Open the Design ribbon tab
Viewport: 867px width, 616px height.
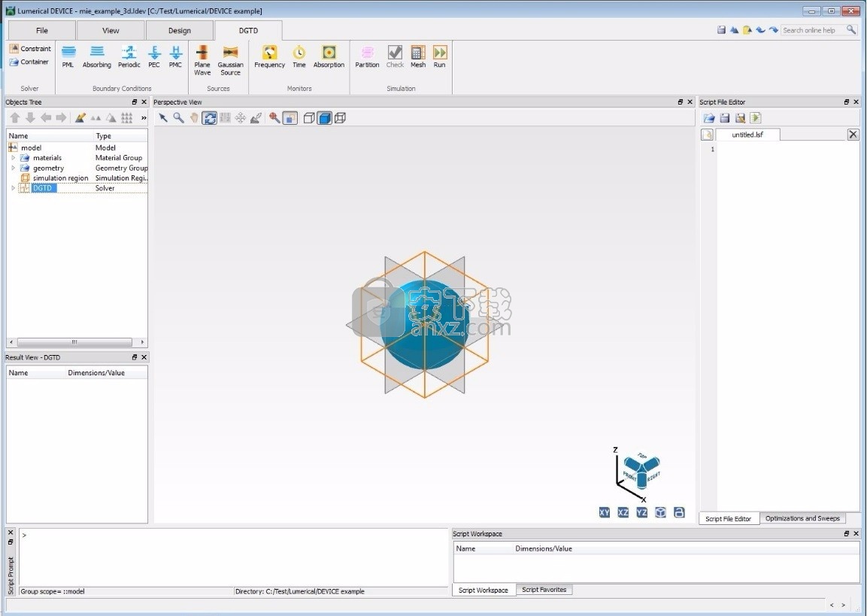[180, 30]
